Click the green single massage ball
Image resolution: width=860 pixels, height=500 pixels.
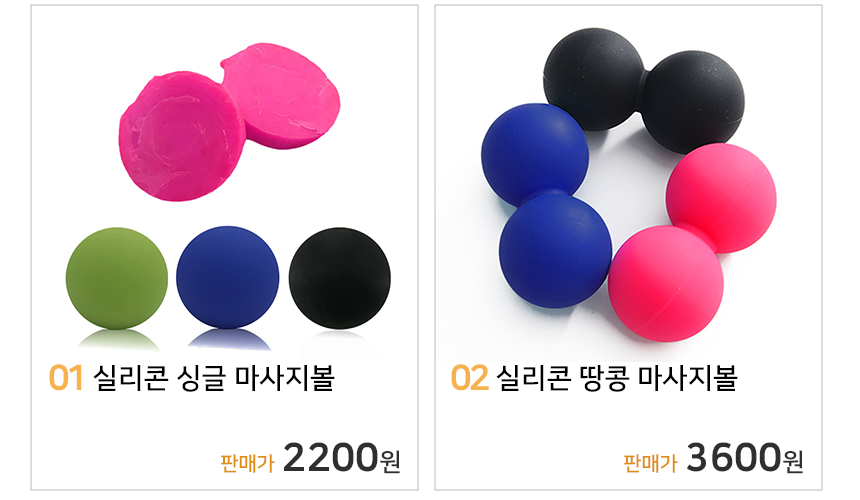click(116, 278)
